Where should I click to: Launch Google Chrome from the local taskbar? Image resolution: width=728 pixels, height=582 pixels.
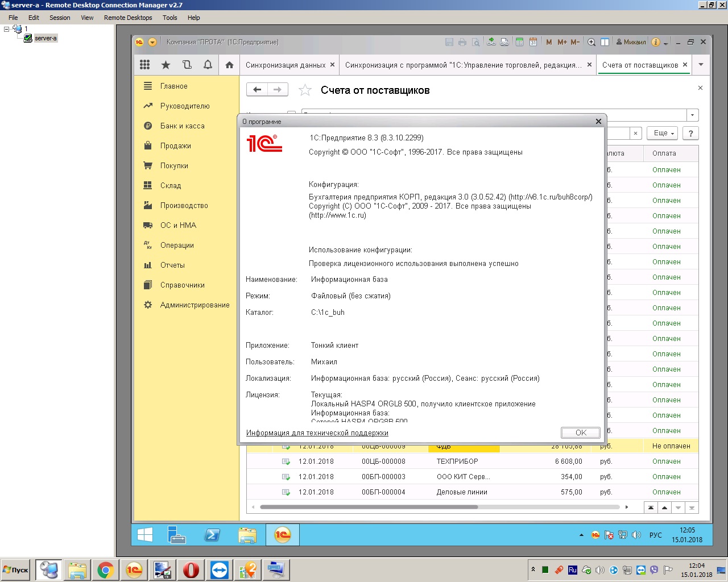pos(106,570)
